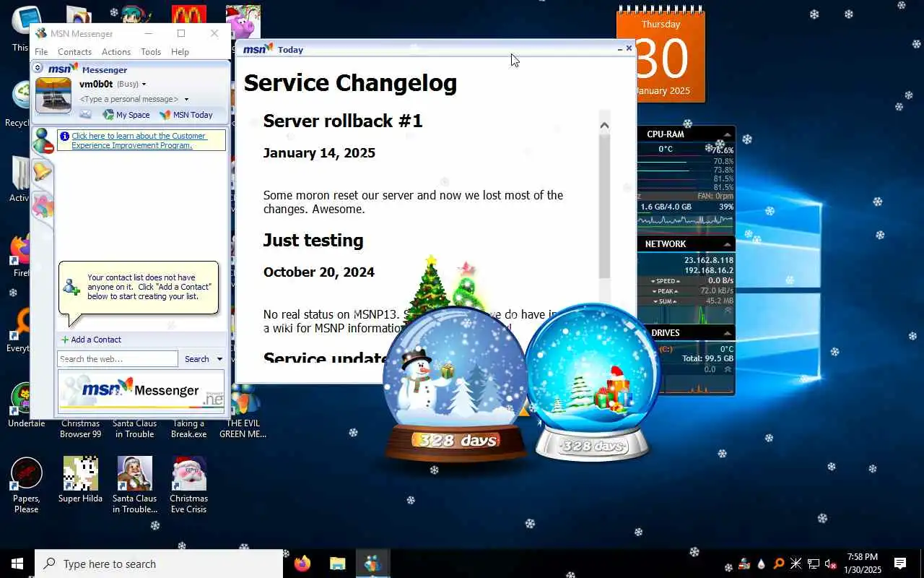Screen dimensions: 924x578
Task: Open the Search options dropdown arrow
Action: [x=219, y=359]
